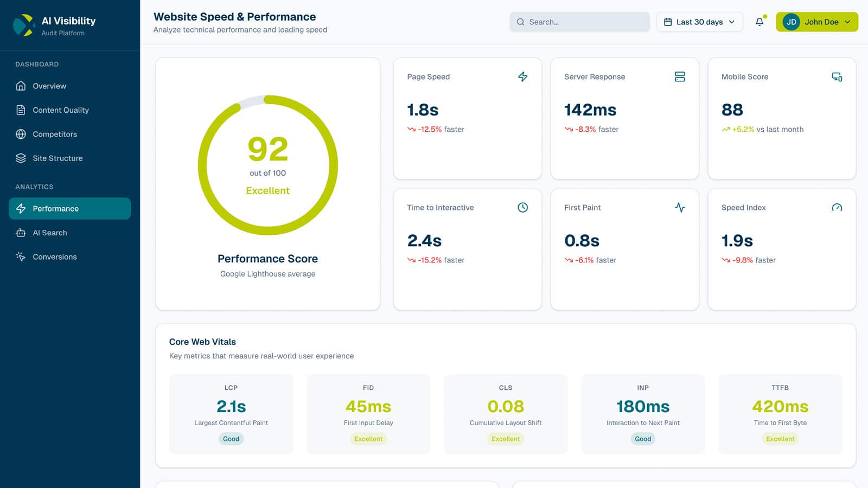Screen dimensions: 868x488
Task: Open the Last 30 days date range dropdown
Action: coord(699,22)
